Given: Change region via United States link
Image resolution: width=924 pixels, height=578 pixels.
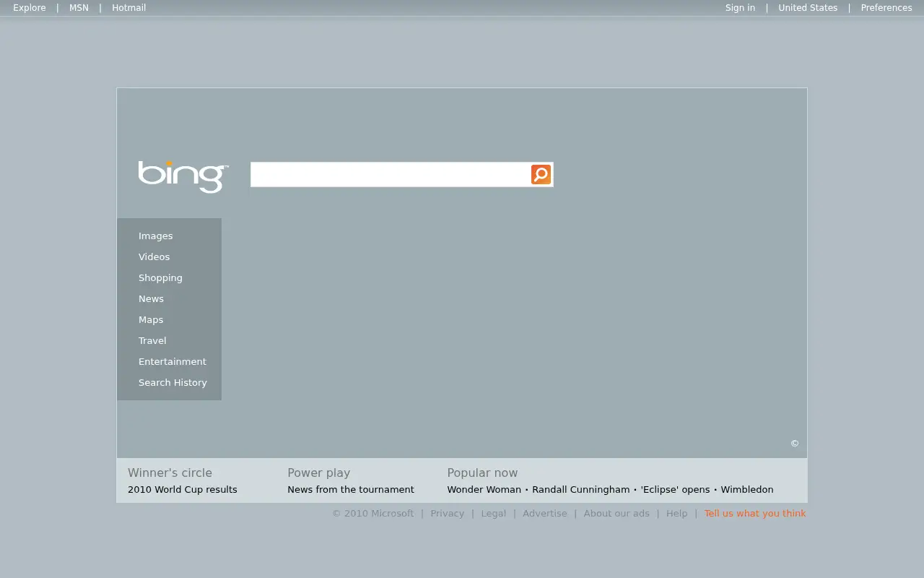Looking at the screenshot, I should point(808,8).
